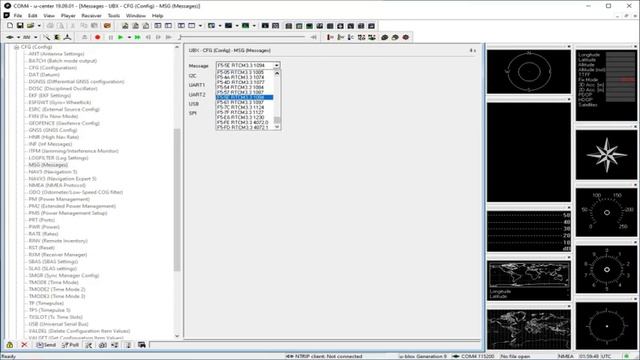
Task: Select MSG (Messages) tree item
Action: 48,165
